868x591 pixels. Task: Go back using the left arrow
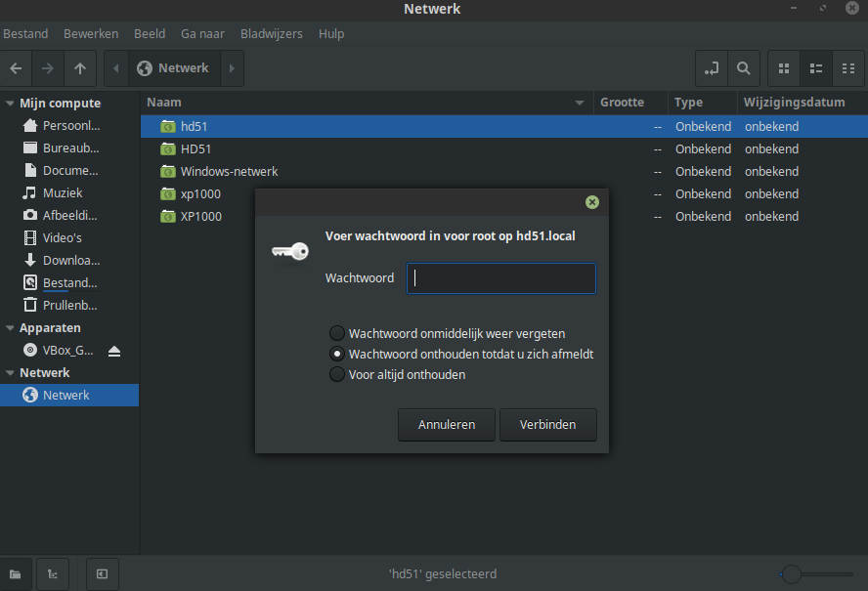tap(16, 68)
